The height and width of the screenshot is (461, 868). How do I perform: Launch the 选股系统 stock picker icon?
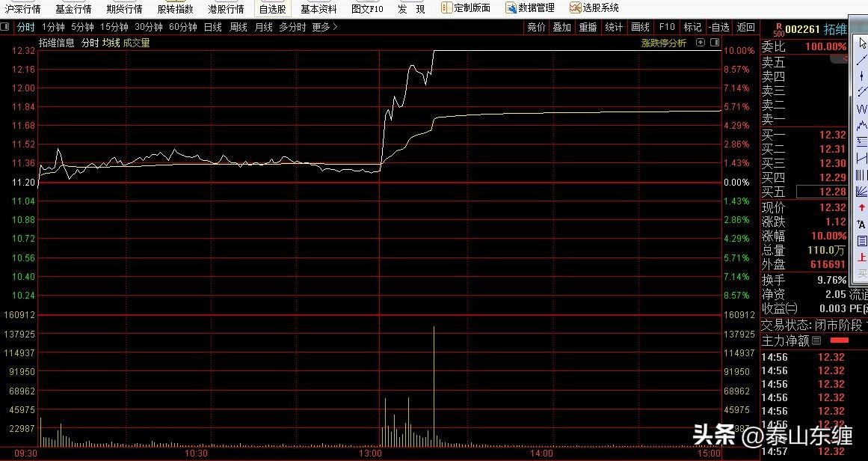(x=575, y=7)
